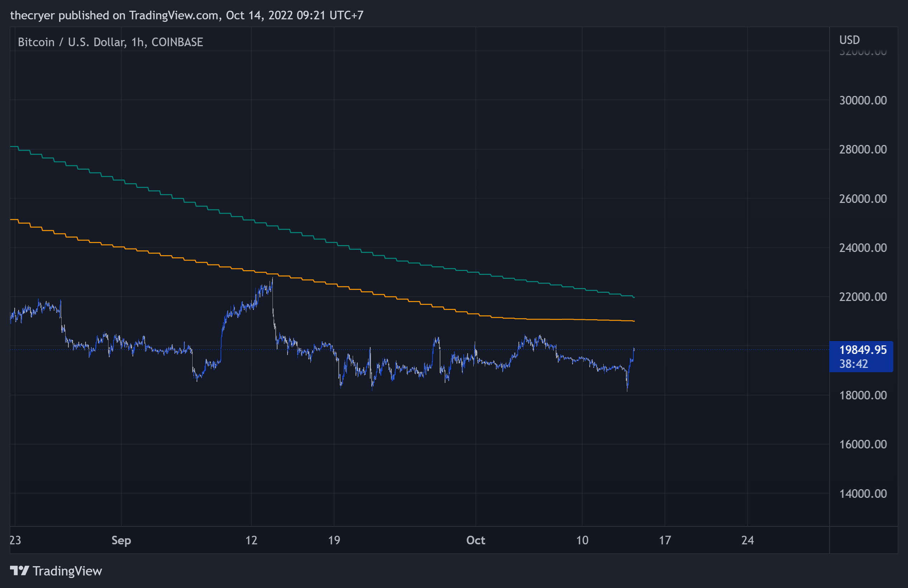Click the 18000.00 price axis label
The height and width of the screenshot is (588, 908).
[863, 395]
